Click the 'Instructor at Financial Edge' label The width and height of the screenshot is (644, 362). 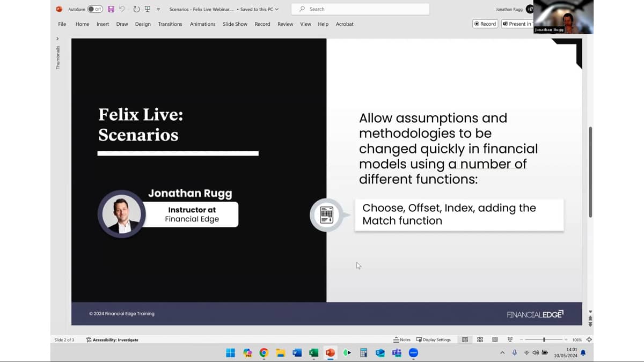click(x=192, y=215)
